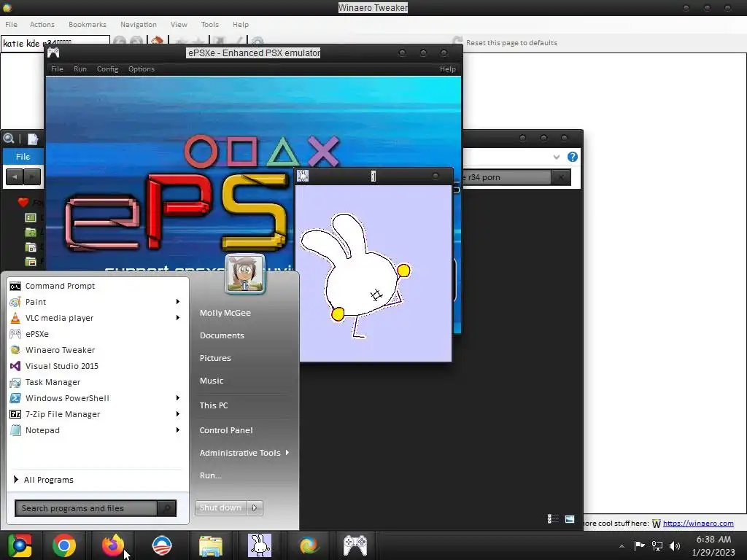
Task: Click the bunny window title bar icon
Action: (x=303, y=176)
